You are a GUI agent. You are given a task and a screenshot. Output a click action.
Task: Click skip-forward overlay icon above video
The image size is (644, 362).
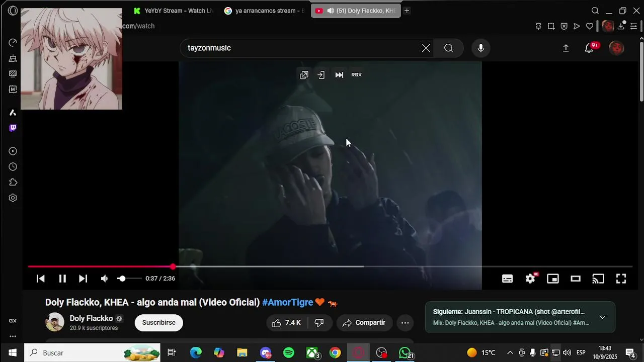click(339, 75)
